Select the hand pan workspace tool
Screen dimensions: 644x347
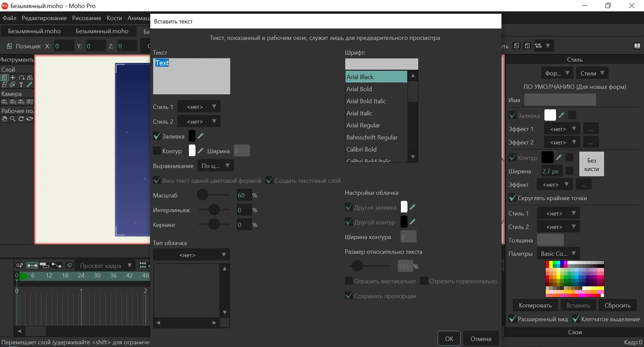pyautogui.click(x=4, y=119)
